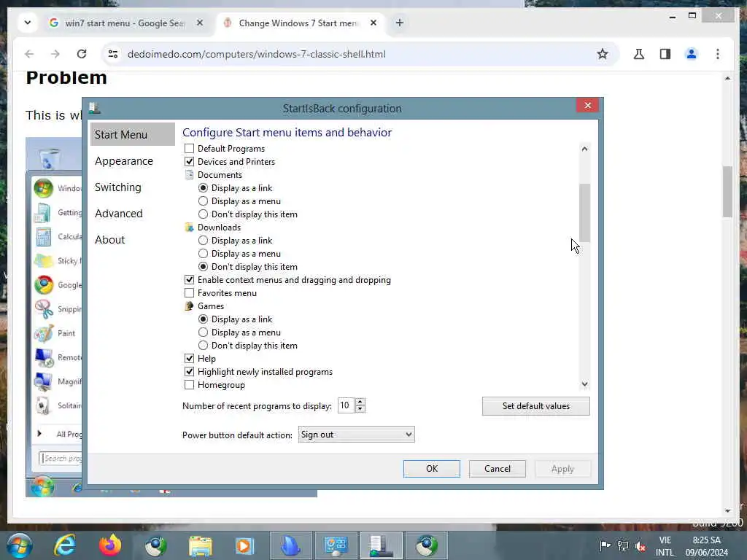Screen dimensions: 747x560
Task: Decrease number of recent programs
Action: [x=360, y=409]
